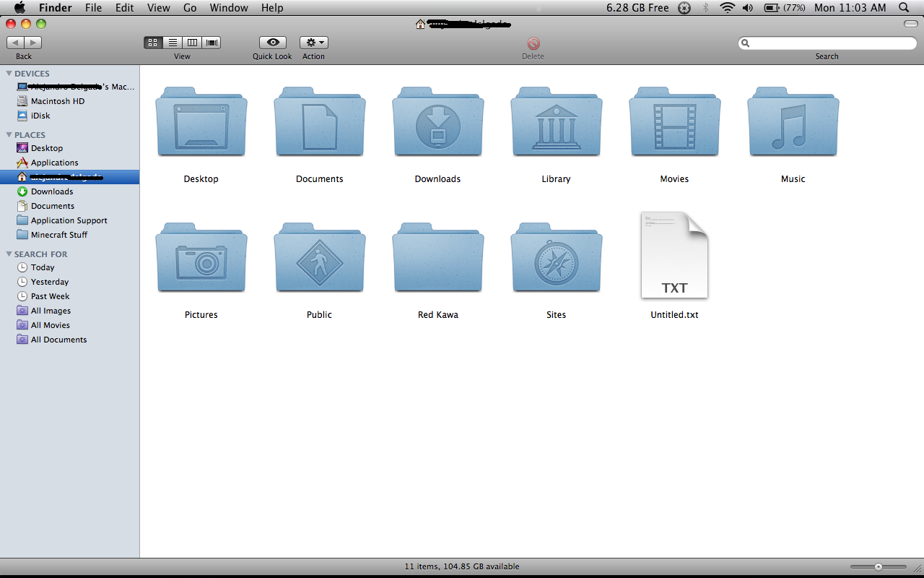Click the Mon 11:03 AM clock

click(x=850, y=7)
